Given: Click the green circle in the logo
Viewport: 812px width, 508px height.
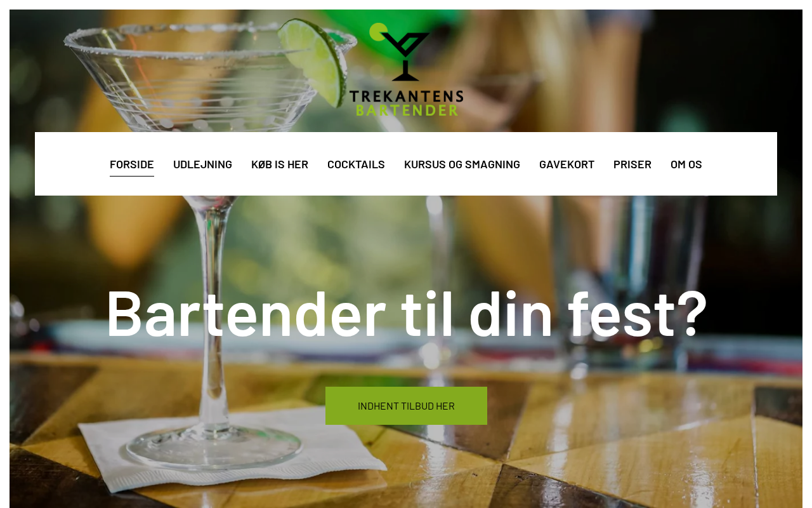Looking at the screenshot, I should click(379, 32).
